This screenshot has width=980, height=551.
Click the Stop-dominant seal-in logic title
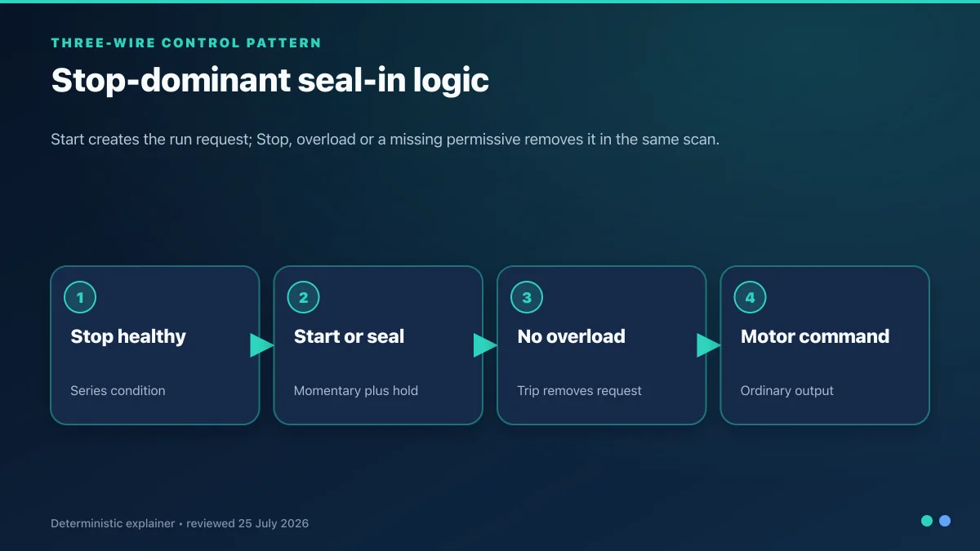coord(270,80)
